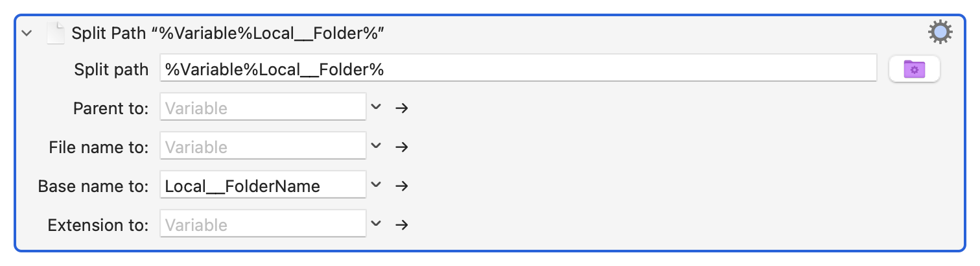The width and height of the screenshot is (980, 266).
Task: Click the arrow next to Parent to
Action: click(401, 108)
